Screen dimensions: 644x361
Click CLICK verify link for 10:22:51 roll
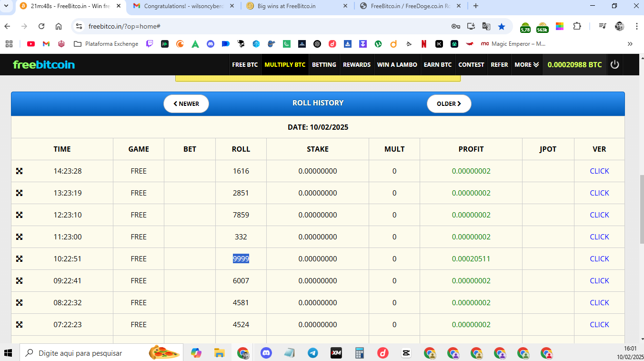[x=599, y=258]
